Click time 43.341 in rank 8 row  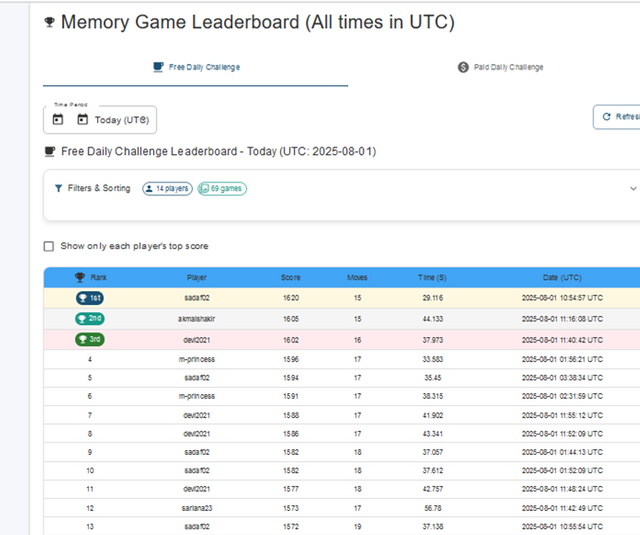(433, 434)
